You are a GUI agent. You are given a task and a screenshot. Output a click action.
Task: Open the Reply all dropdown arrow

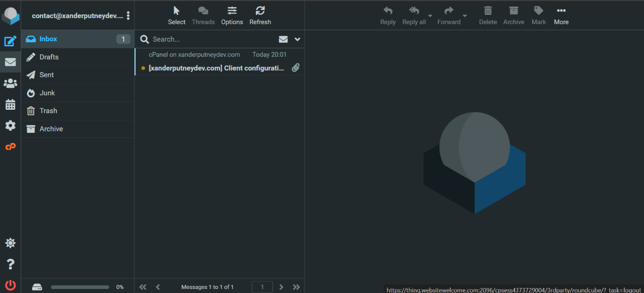click(x=430, y=16)
